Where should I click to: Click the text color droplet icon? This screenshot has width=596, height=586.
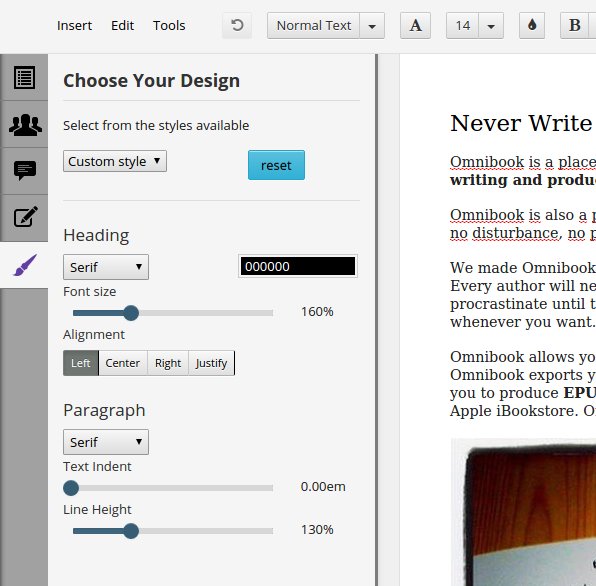tap(532, 25)
